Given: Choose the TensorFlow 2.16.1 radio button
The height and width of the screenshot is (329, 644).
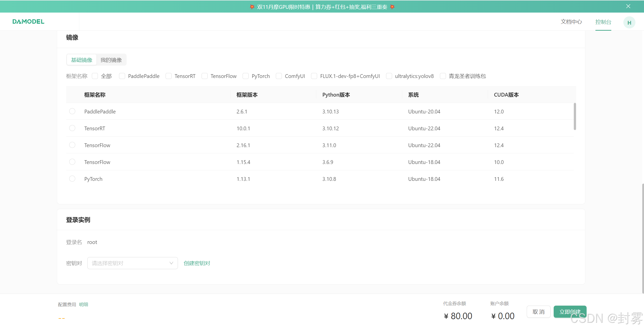Looking at the screenshot, I should pyautogui.click(x=72, y=145).
